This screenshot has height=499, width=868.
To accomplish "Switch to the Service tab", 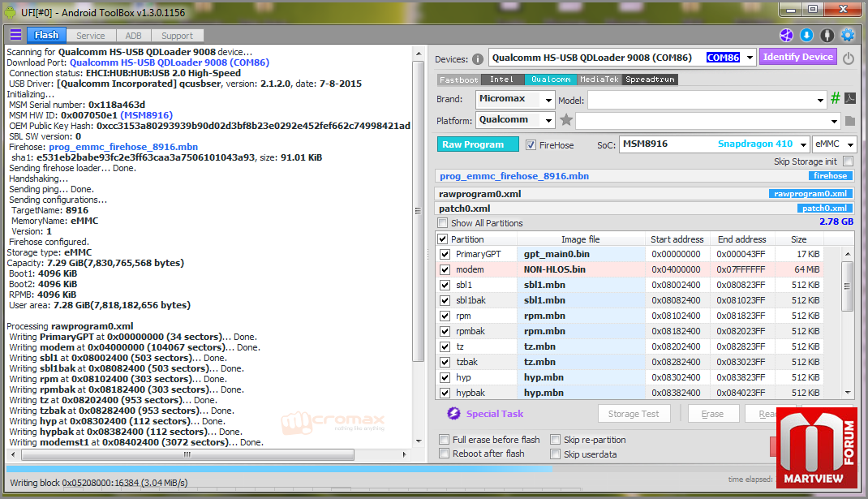I will pos(91,36).
